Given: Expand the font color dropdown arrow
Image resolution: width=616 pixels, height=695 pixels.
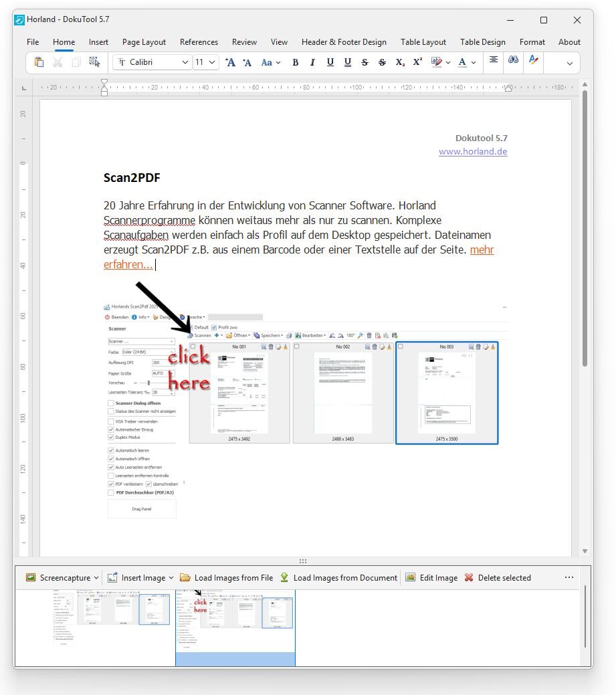Looking at the screenshot, I should [x=474, y=62].
